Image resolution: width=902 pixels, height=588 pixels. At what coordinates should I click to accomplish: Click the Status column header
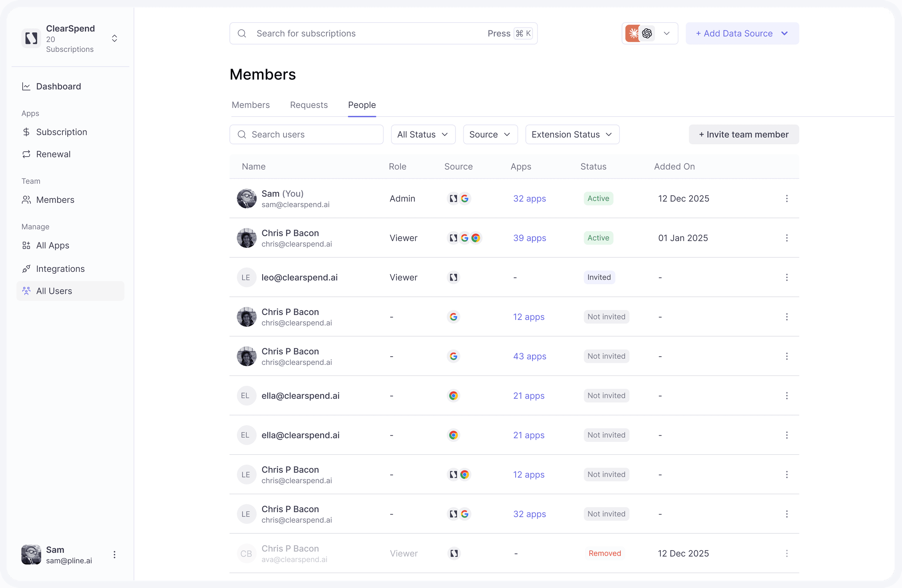(593, 167)
